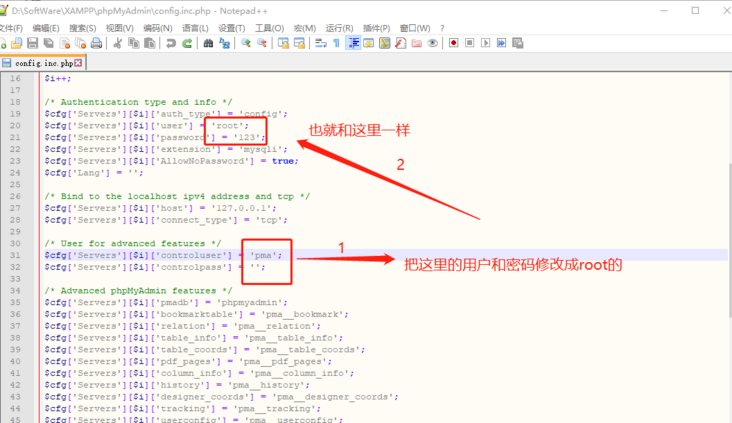Open the 插件(P) menu
732x423 pixels.
(376, 28)
